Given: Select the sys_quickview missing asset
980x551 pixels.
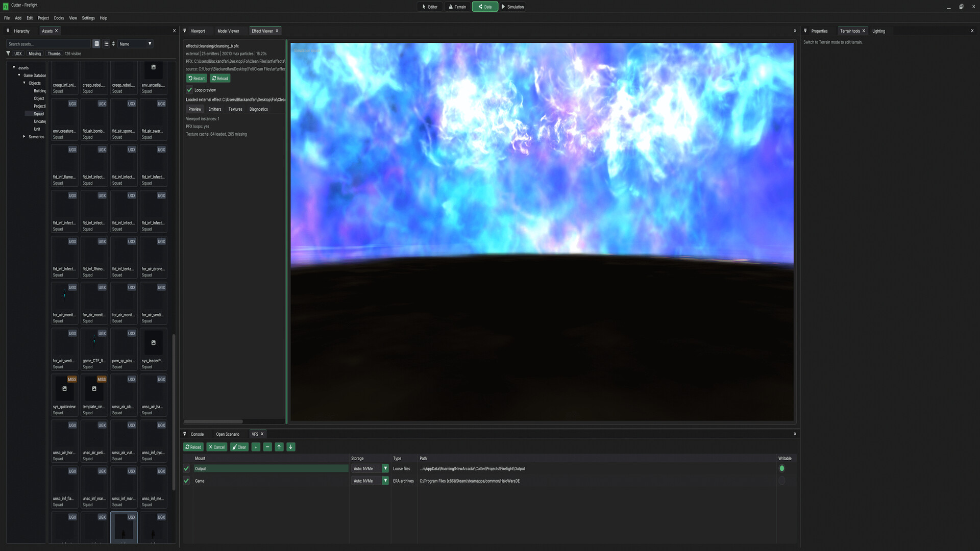Looking at the screenshot, I should tap(64, 395).
